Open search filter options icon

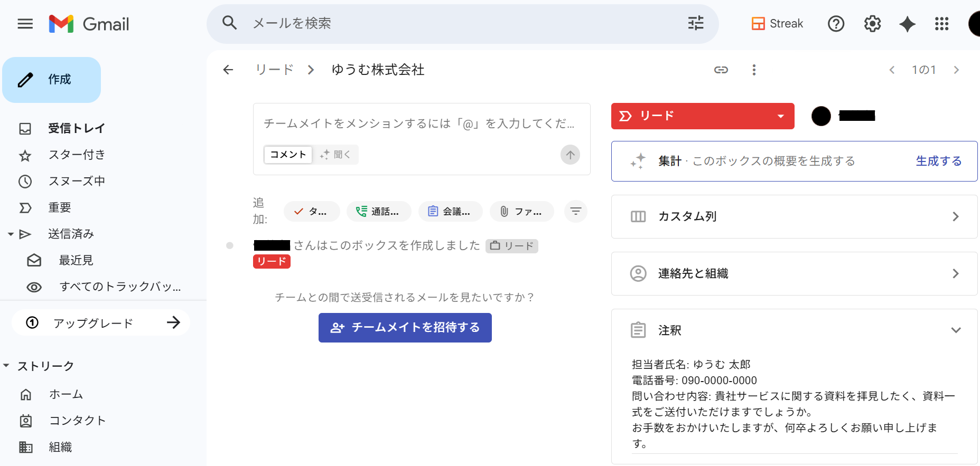point(696,23)
